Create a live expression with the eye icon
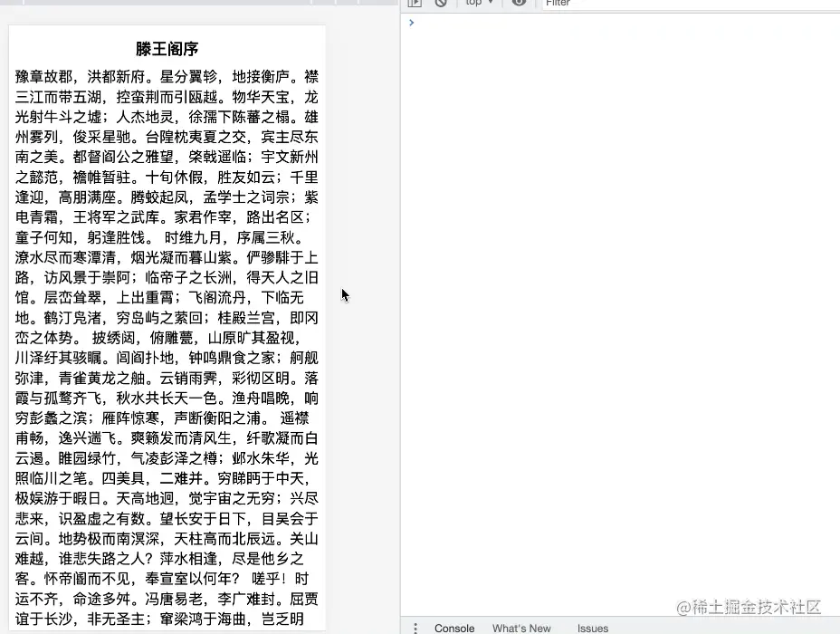The width and height of the screenshot is (840, 634). click(x=517, y=5)
